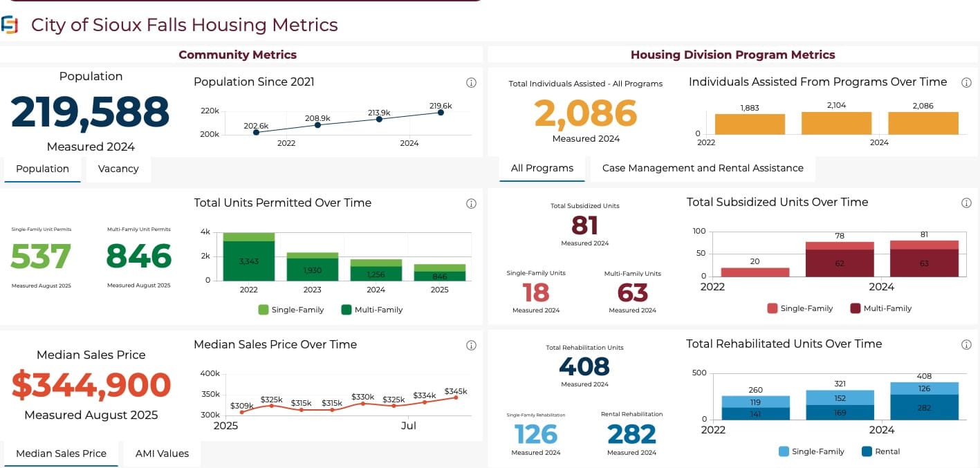Switch to the Vacancy tab
Viewport: 980px width, 468px height.
(x=118, y=169)
